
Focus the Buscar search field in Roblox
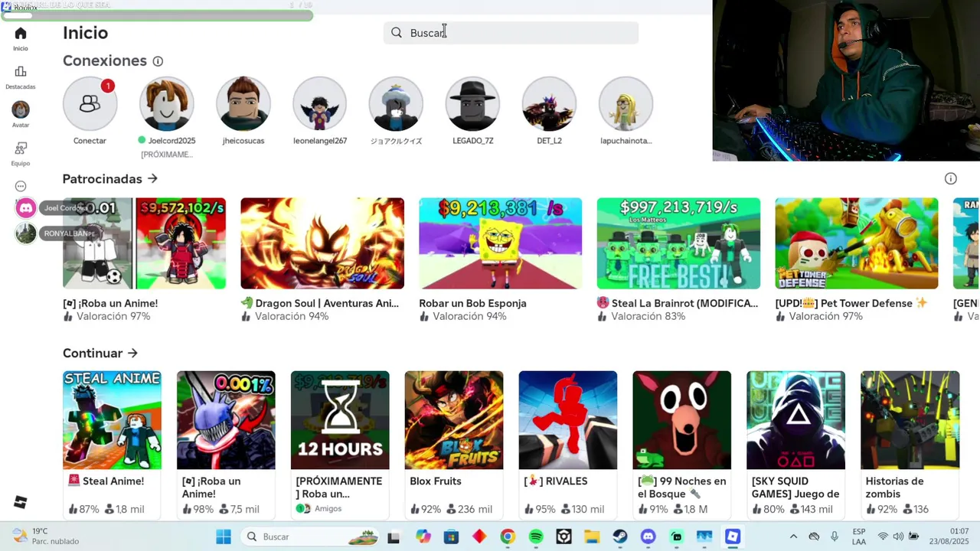[511, 32]
